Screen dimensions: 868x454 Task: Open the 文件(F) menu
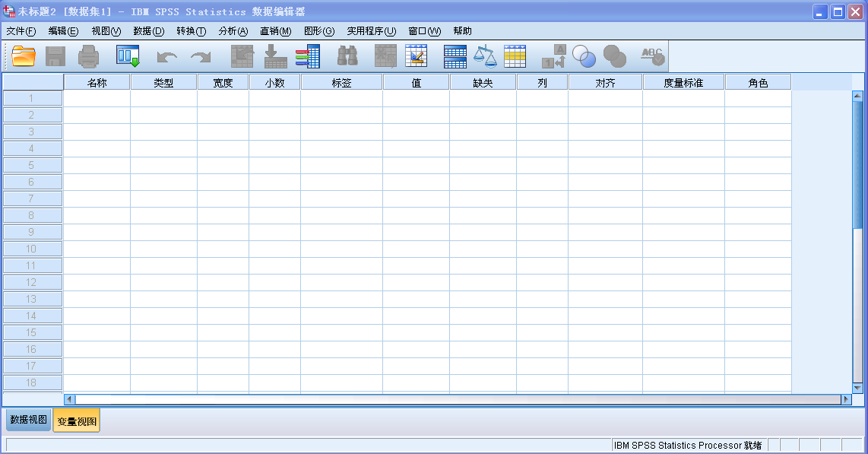pos(21,31)
